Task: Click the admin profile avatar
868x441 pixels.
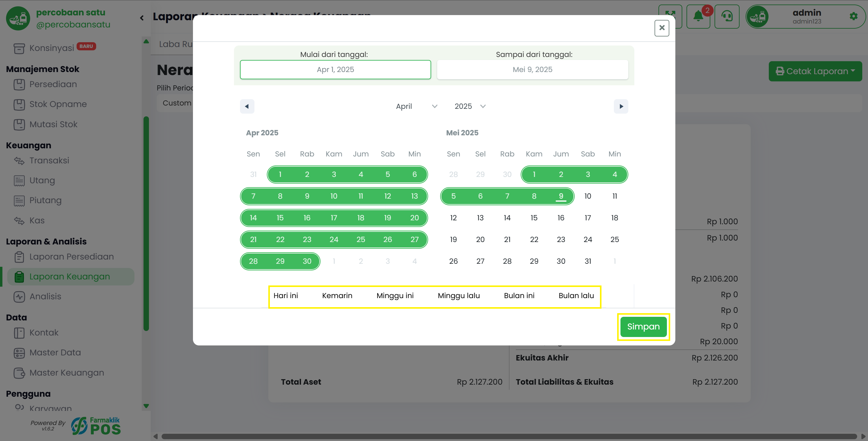Action: (757, 17)
